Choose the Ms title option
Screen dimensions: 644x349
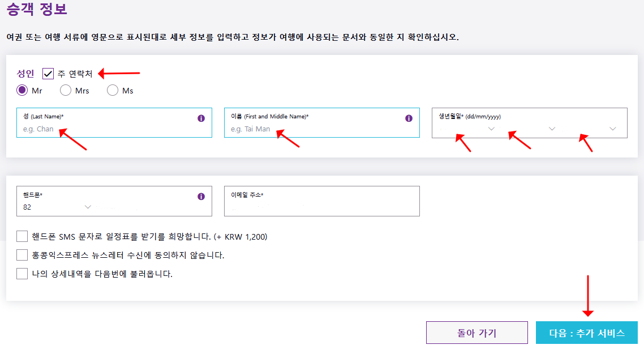[x=113, y=90]
